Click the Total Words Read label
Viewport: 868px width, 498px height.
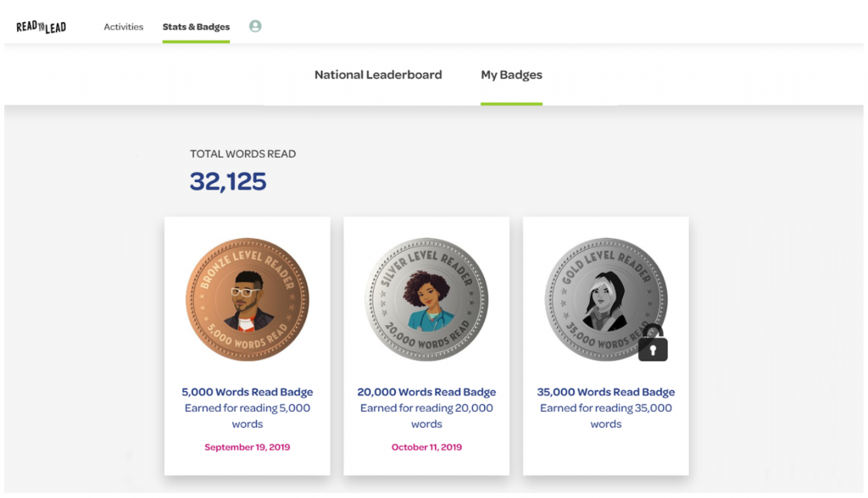point(243,154)
